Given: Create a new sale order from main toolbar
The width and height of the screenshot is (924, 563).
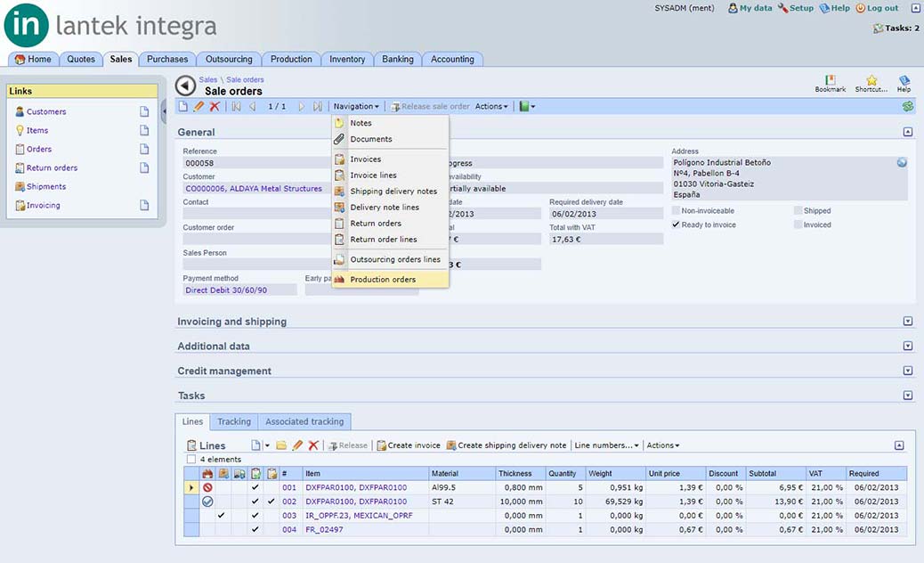Looking at the screenshot, I should [x=183, y=106].
